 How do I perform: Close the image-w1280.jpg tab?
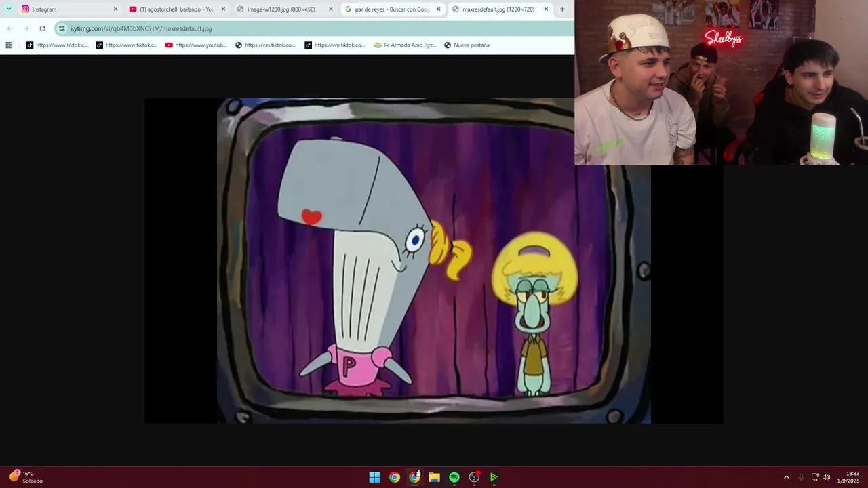point(331,9)
